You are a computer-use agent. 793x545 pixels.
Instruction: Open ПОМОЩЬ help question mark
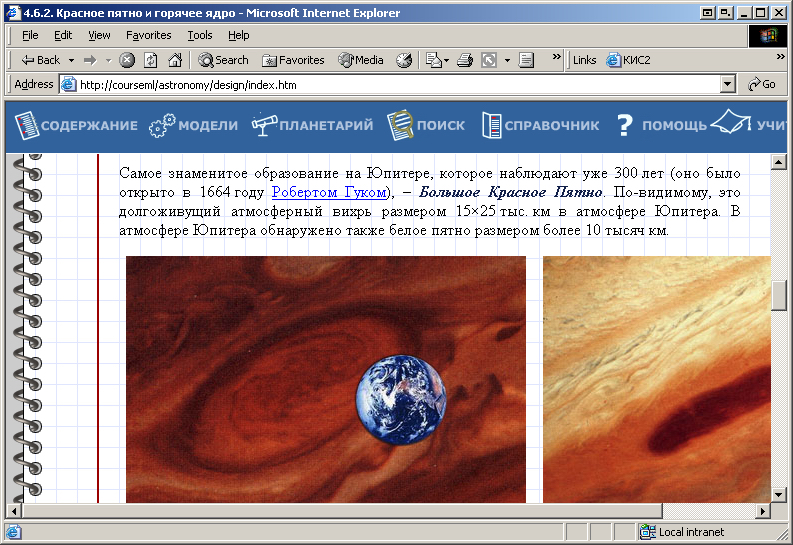point(661,125)
